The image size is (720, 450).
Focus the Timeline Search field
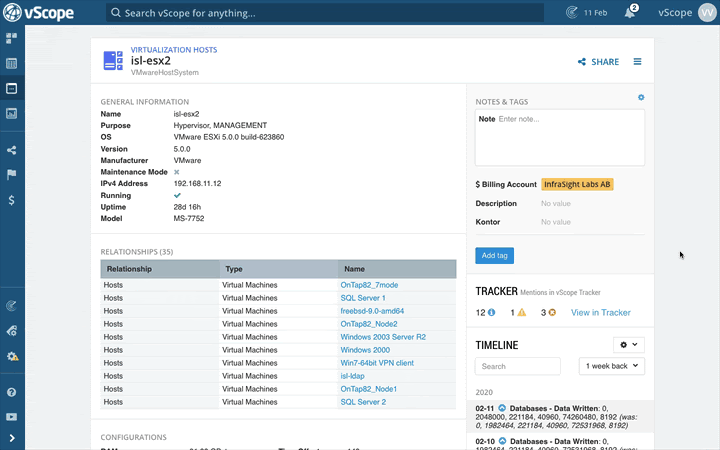(x=518, y=366)
